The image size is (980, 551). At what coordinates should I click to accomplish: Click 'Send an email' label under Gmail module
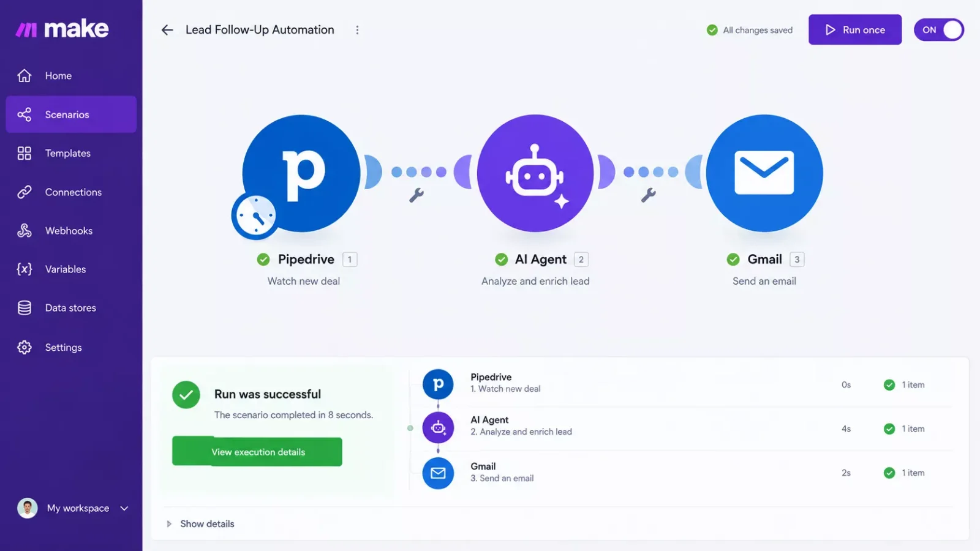(x=764, y=282)
